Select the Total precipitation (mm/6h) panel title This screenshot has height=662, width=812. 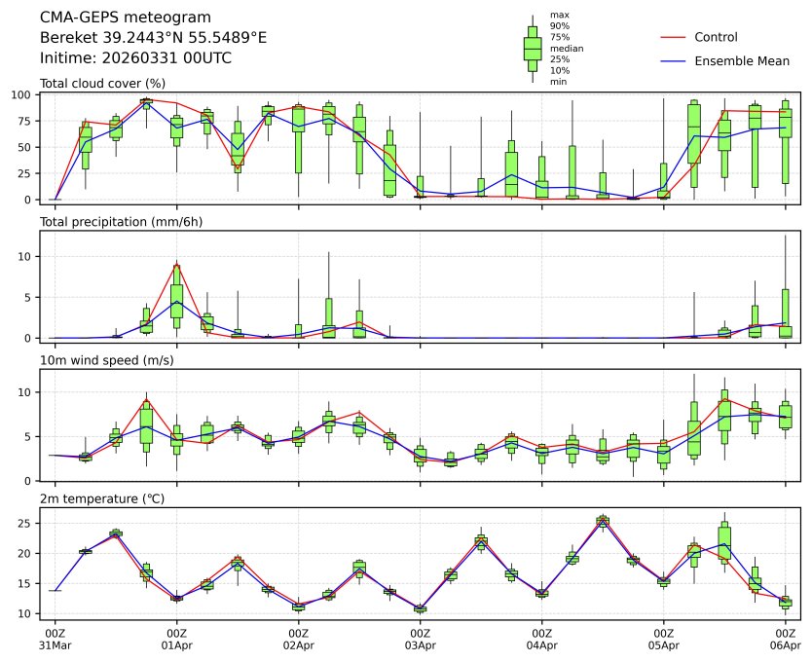[x=122, y=222]
